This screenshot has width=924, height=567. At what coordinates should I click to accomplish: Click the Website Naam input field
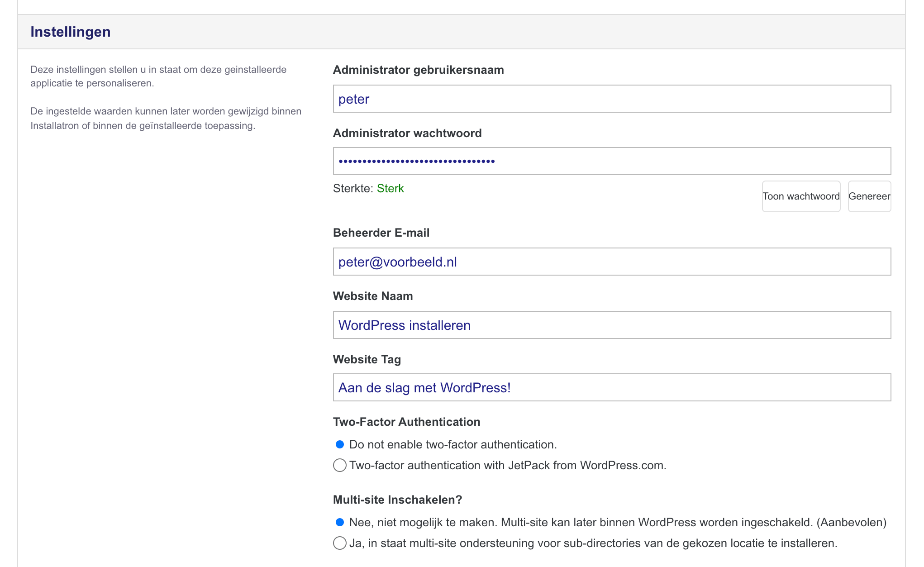(612, 325)
